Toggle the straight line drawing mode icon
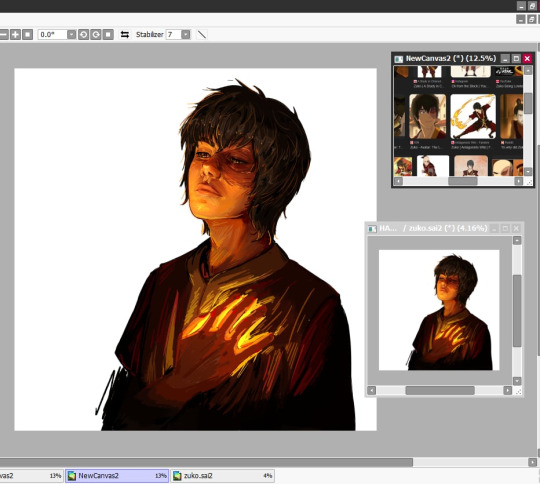540x484 pixels. click(x=202, y=34)
